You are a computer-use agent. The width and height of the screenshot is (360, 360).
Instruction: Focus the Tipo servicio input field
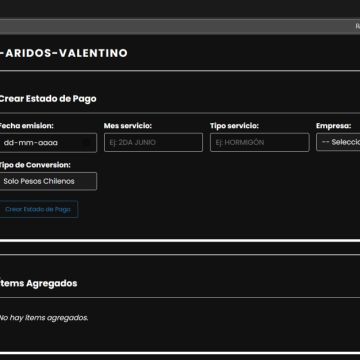pyautogui.click(x=260, y=143)
